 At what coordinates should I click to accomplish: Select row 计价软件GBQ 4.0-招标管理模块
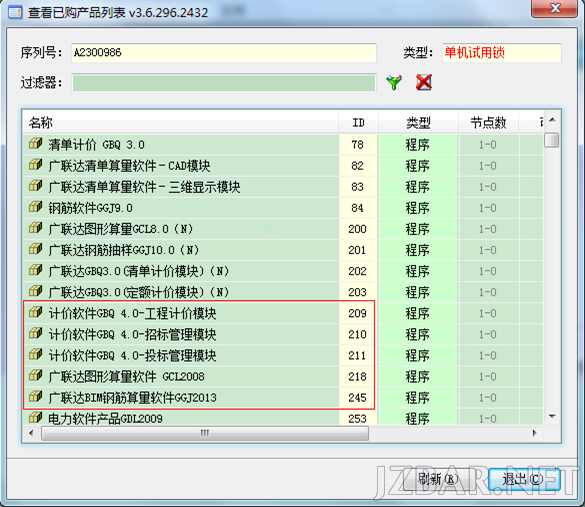[x=283, y=334]
